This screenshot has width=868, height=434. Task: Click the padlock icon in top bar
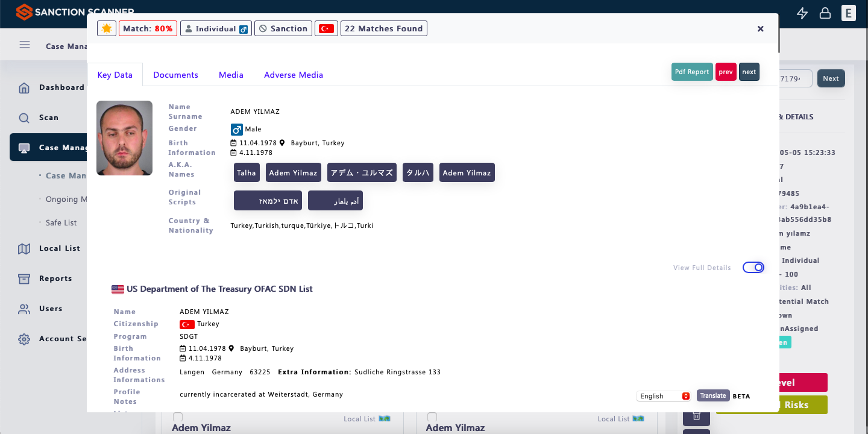[825, 13]
